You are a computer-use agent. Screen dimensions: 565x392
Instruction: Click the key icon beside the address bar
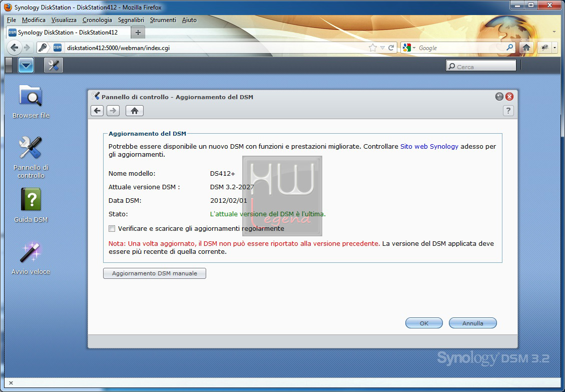tap(43, 48)
